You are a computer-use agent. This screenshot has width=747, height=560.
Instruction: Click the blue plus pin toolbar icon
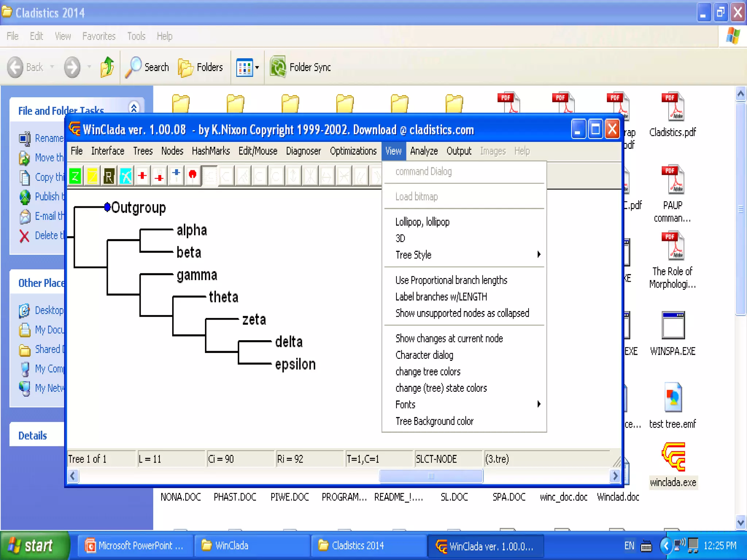pyautogui.click(x=176, y=175)
